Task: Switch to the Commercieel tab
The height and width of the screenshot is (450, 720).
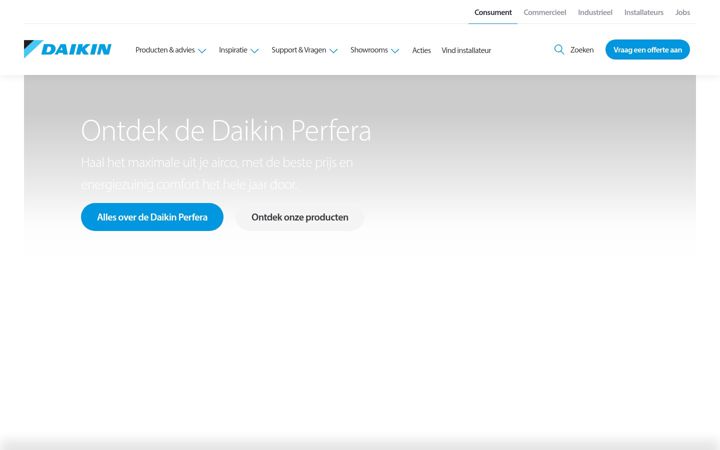Action: [x=545, y=12]
